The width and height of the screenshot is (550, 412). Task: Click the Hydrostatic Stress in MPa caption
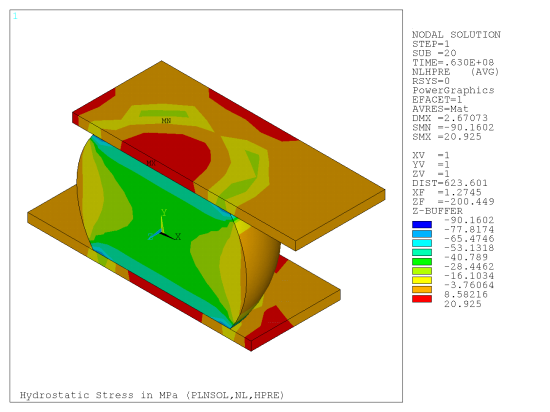tap(152, 395)
